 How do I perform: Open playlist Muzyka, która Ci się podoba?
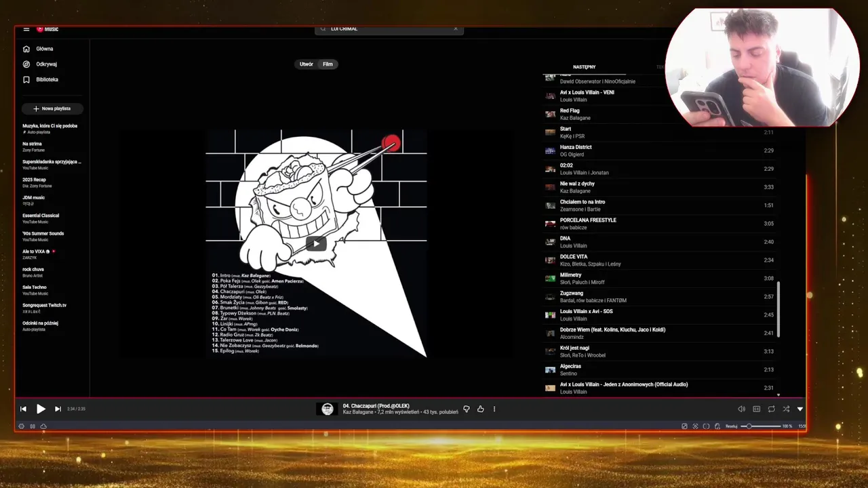[x=51, y=129]
